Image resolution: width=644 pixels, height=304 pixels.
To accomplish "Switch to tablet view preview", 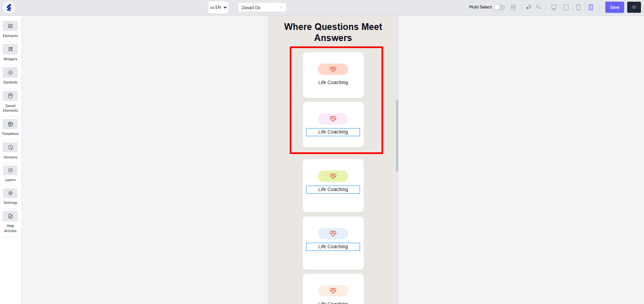I will tap(566, 7).
